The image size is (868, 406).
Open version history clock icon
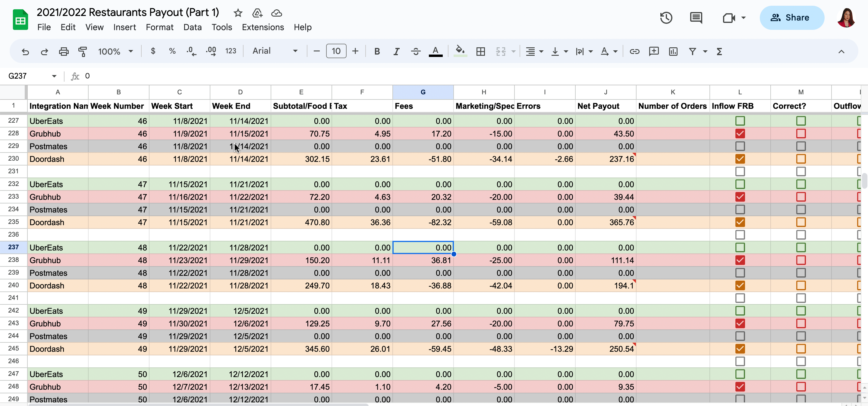coord(666,17)
